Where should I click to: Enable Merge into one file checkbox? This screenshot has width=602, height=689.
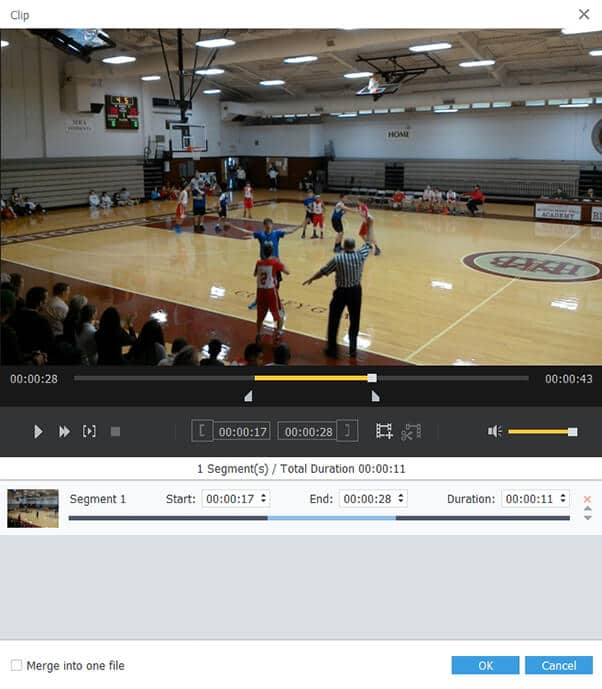click(x=16, y=665)
